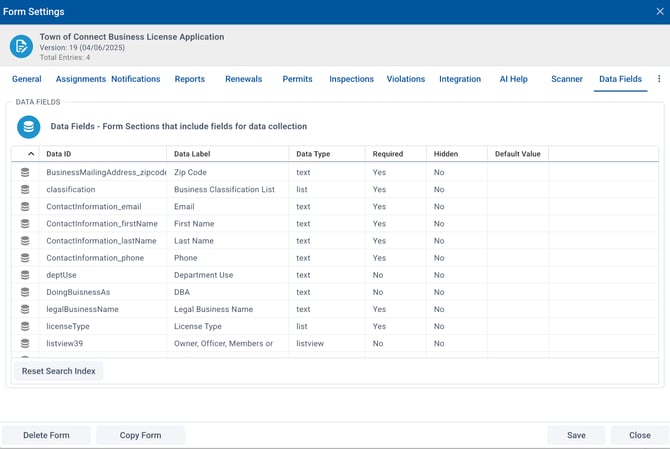The width and height of the screenshot is (670, 449).
Task: Open the tabs overflow menu (three dots)
Action: tap(658, 79)
